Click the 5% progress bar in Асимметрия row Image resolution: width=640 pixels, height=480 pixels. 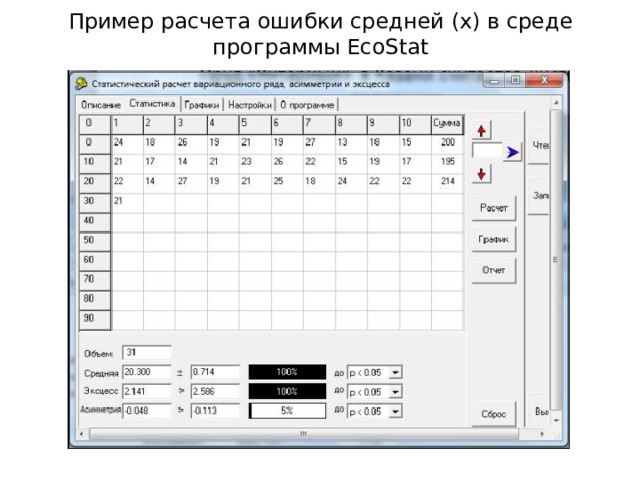coord(287,411)
